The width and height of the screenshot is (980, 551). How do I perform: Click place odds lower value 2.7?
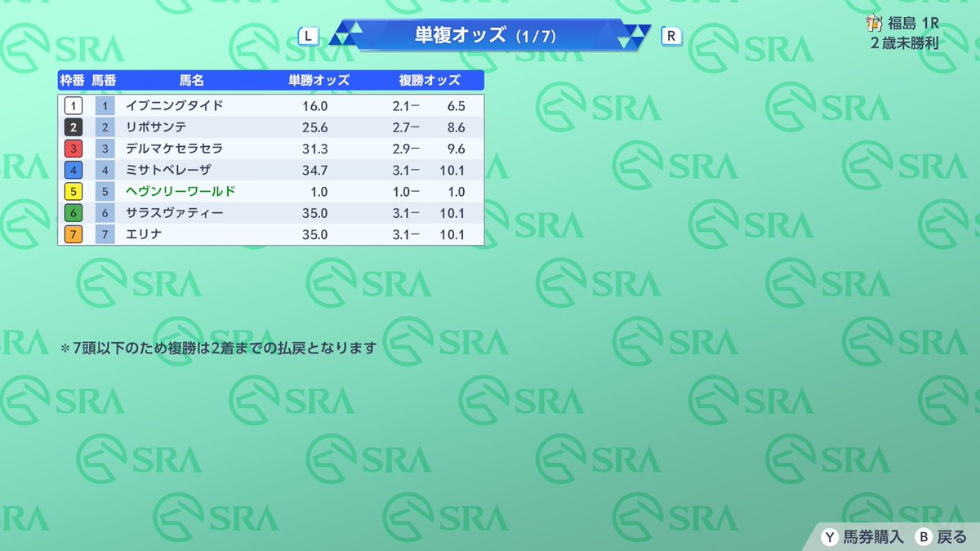(x=400, y=127)
